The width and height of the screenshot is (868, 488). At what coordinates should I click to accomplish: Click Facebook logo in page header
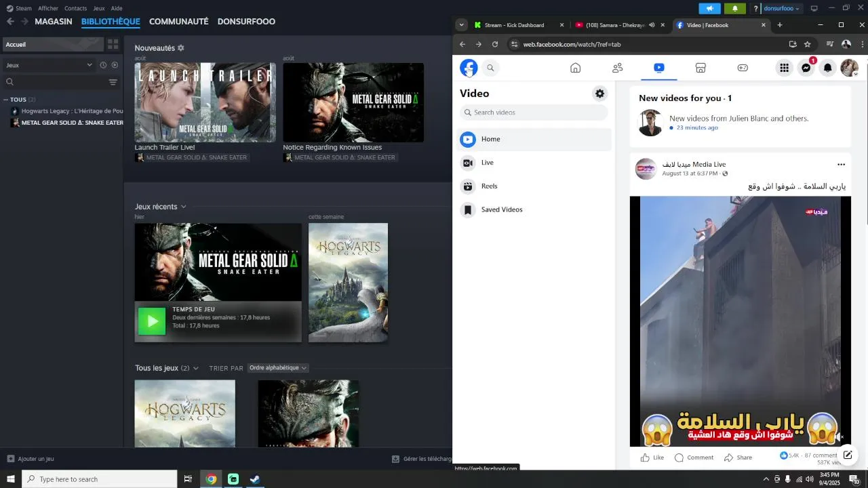point(469,68)
